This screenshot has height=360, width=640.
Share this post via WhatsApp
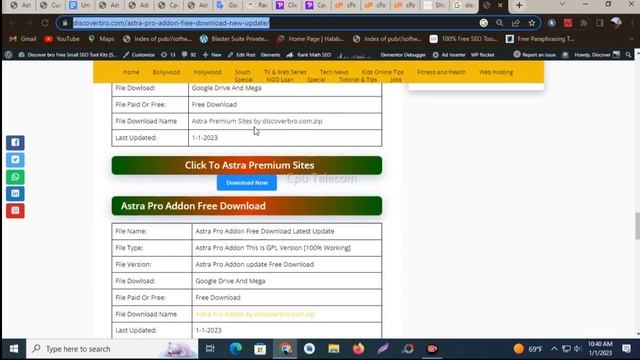(x=15, y=177)
